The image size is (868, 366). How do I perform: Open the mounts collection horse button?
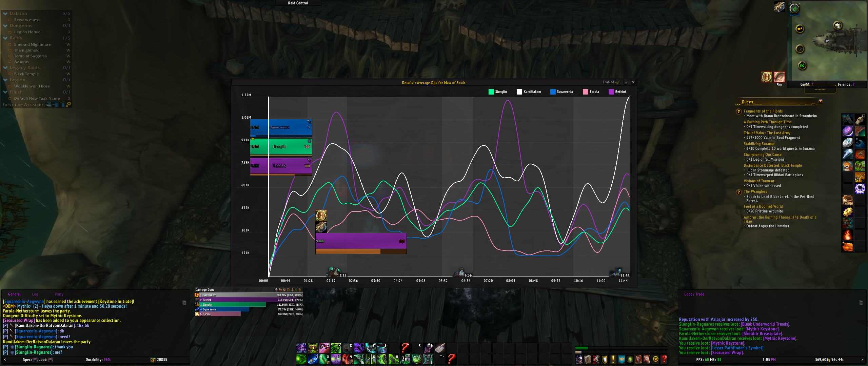647,359
